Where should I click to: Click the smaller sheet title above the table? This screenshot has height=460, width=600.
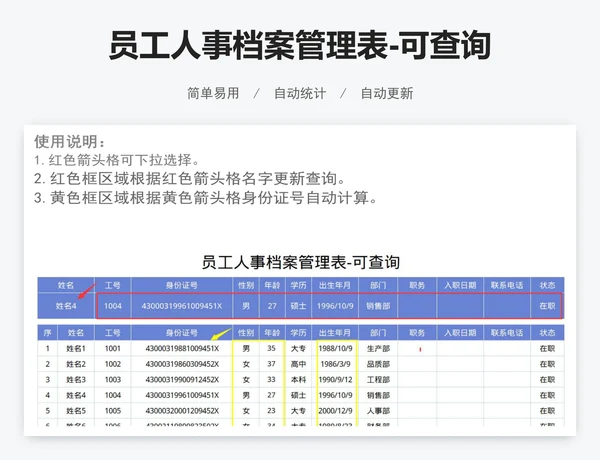[x=300, y=263]
